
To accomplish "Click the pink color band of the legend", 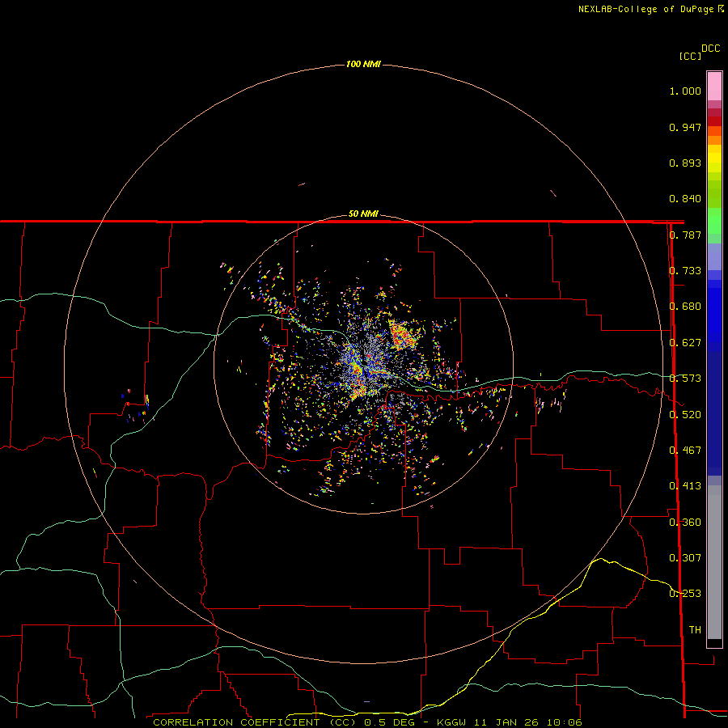I will coord(714,87).
